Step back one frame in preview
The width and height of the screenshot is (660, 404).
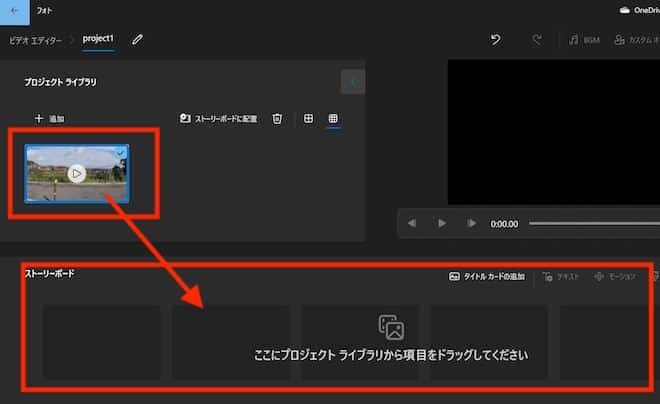412,223
